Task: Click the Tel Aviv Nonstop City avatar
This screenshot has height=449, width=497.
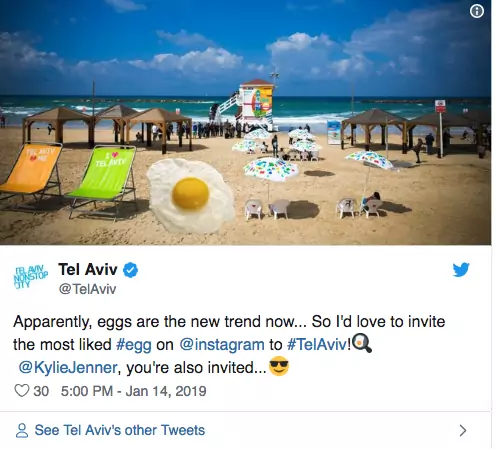Action: 30,276
